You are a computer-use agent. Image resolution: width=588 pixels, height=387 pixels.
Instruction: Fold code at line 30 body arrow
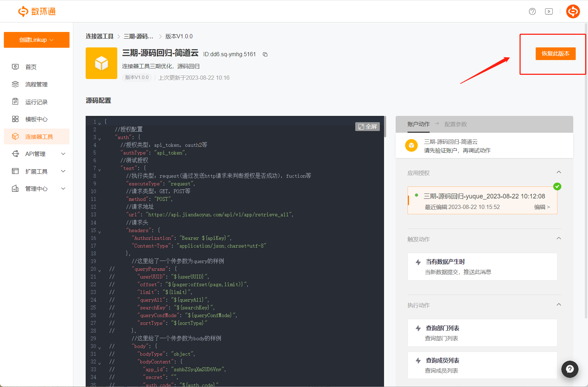point(100,348)
